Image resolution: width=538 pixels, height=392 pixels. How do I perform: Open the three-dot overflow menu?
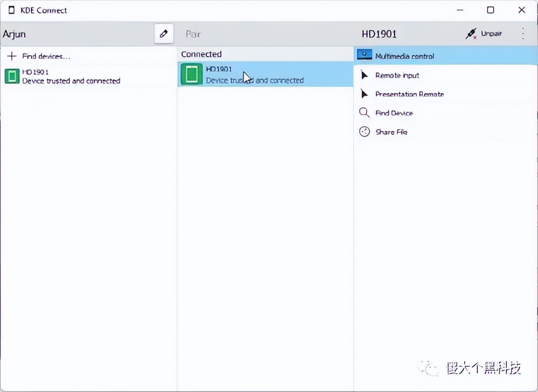coord(523,33)
